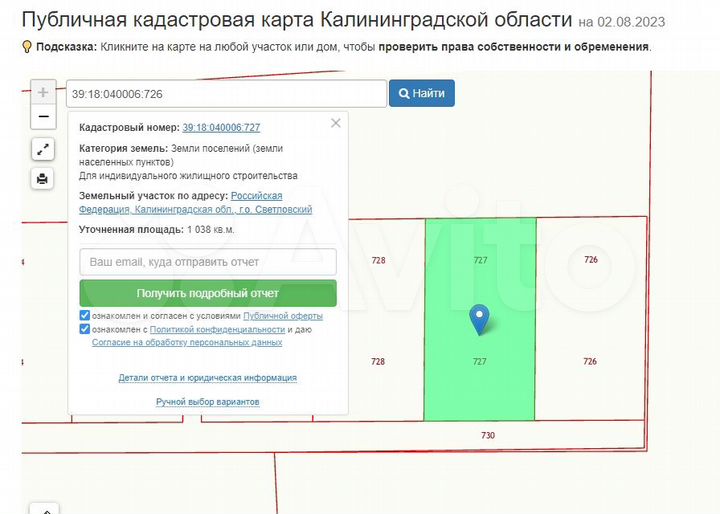
Task: Select lower parcel label 726 on map
Action: point(590,361)
